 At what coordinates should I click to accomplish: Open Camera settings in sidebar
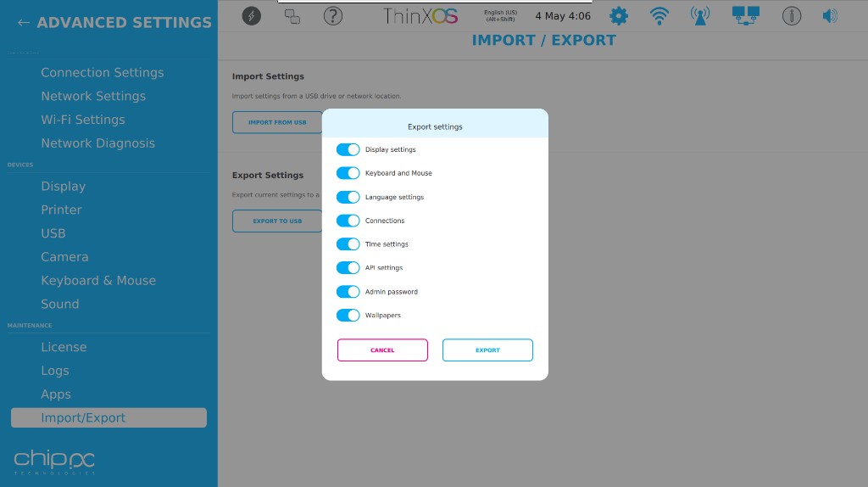pyautogui.click(x=64, y=257)
